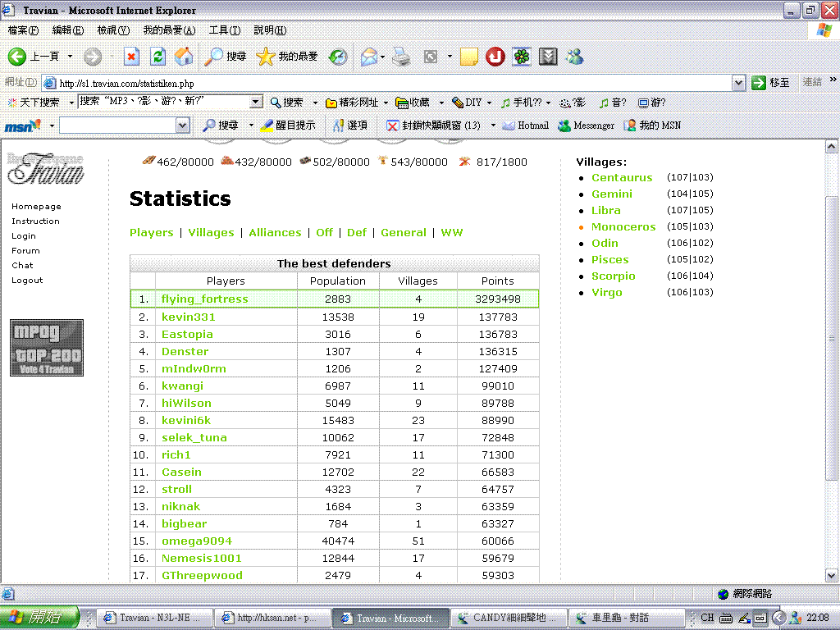Click the Logout link in the sidebar
Image resolution: width=840 pixels, height=630 pixels.
coord(27,281)
